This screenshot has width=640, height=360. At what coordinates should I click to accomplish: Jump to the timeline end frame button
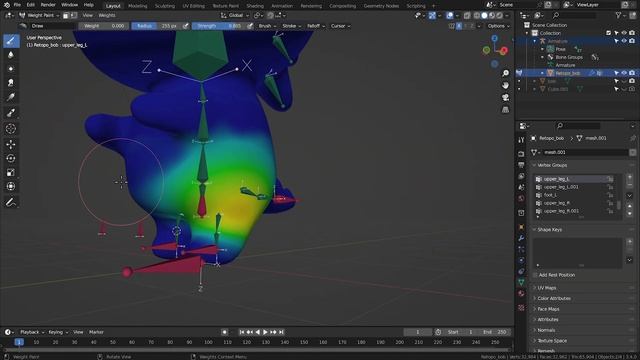pyautogui.click(x=281, y=332)
